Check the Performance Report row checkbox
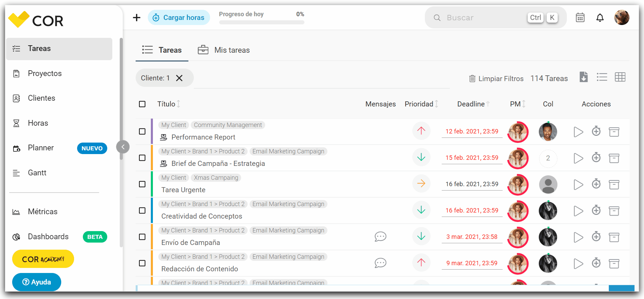This screenshot has height=299, width=644. click(142, 131)
